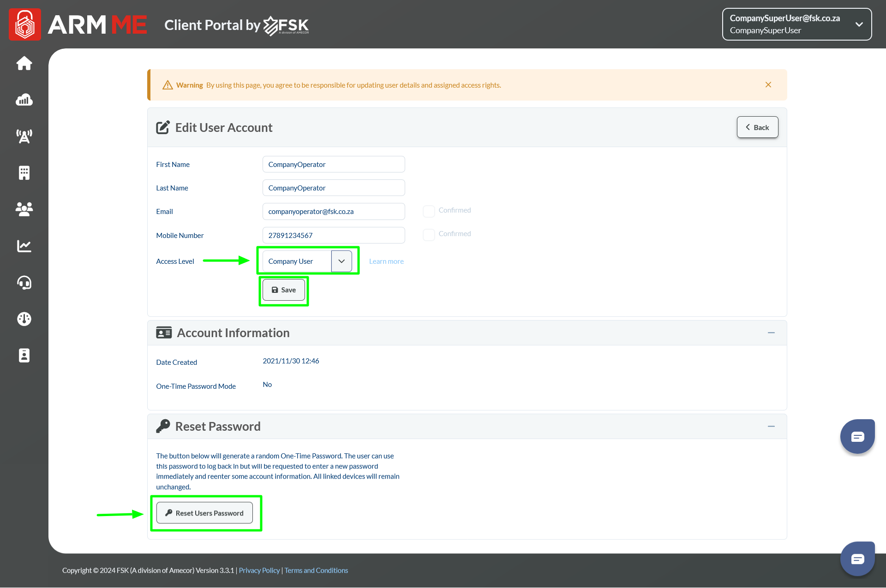Screen dimensions: 886x588
Task: Open the Home sidebar icon
Action: click(x=24, y=63)
